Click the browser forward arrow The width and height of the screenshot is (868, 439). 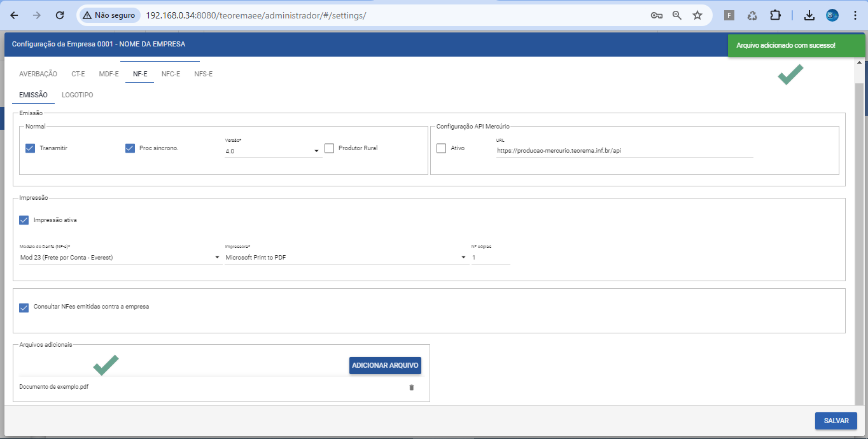(37, 15)
